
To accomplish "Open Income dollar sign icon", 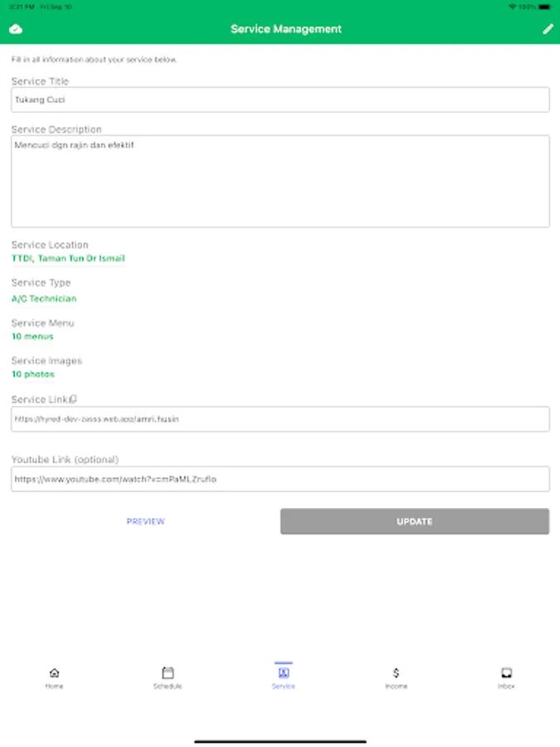I will 397,672.
